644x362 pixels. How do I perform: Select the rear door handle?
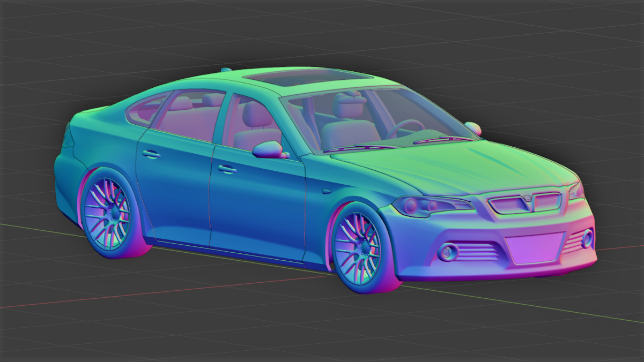point(151,154)
